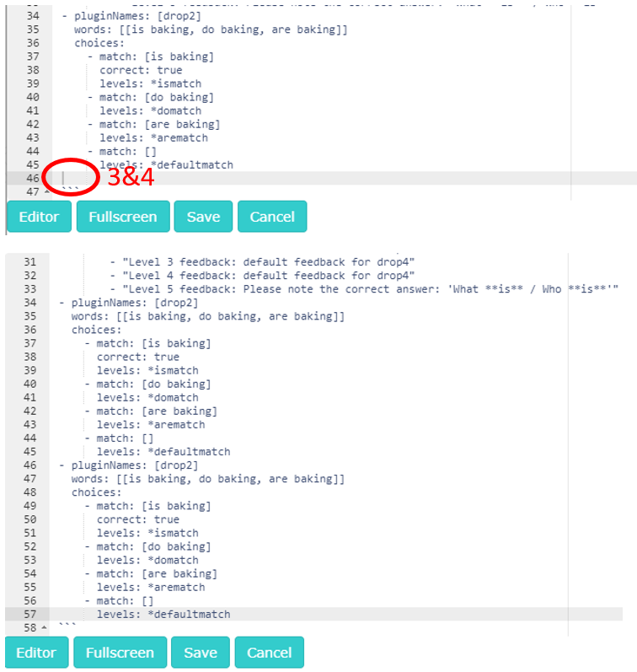Click "- pluginNames: [drop2]" on line 46
The width and height of the screenshot is (637, 672).
tap(129, 465)
